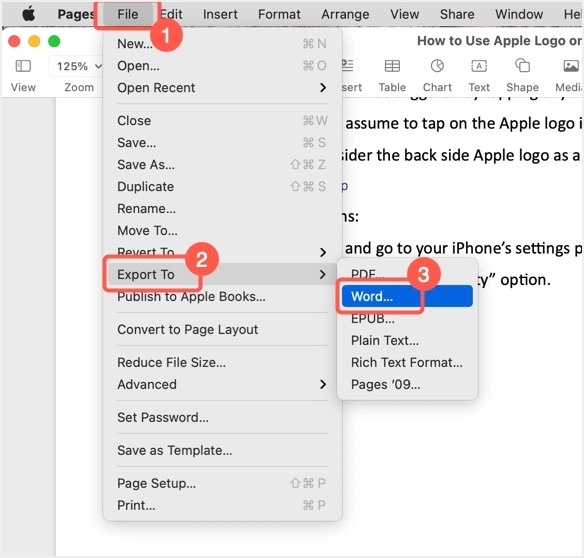Select Export To menu item
The height and width of the screenshot is (558, 584).
point(222,275)
